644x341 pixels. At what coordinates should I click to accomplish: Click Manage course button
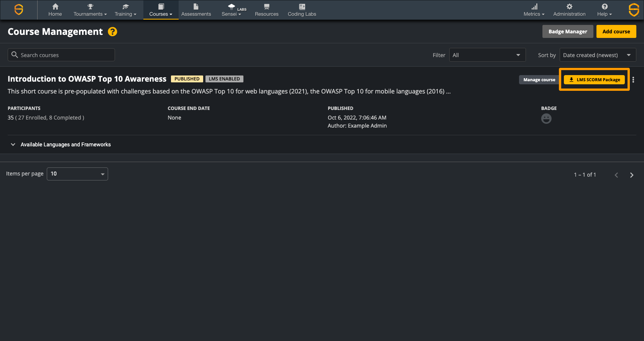[539, 80]
